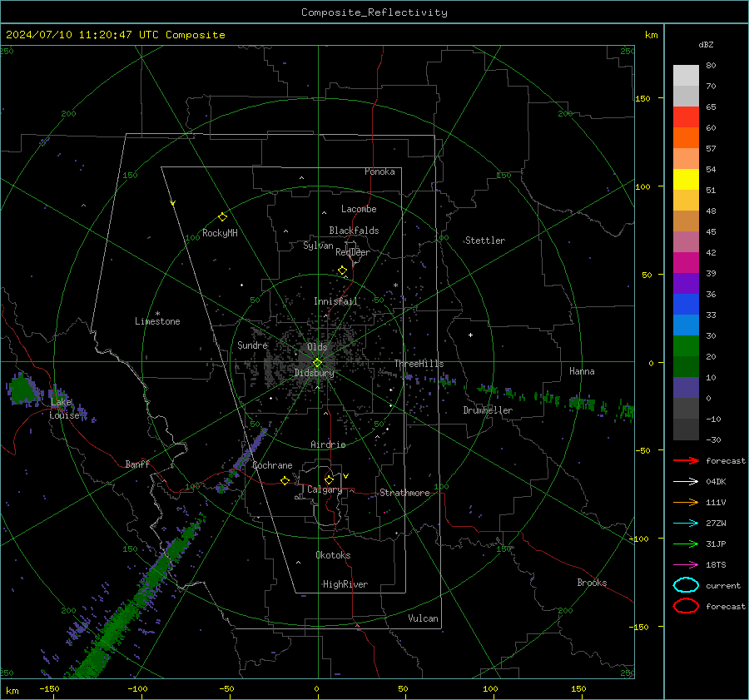Select the light gray 70-80 dBZ swatch
Viewport: 749px width, 700px height.
pyautogui.click(x=686, y=76)
